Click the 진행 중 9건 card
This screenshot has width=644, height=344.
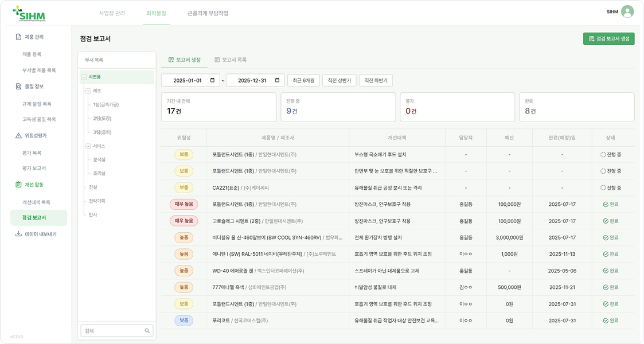point(338,107)
